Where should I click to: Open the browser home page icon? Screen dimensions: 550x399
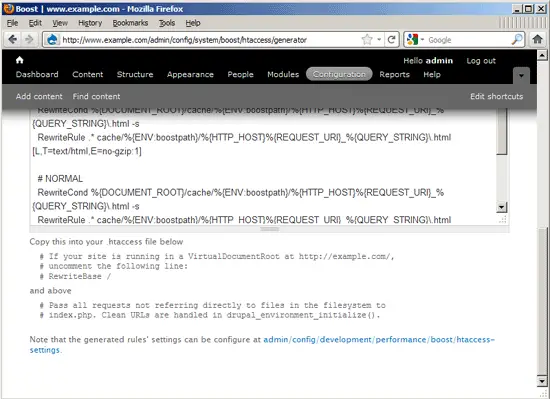point(537,39)
